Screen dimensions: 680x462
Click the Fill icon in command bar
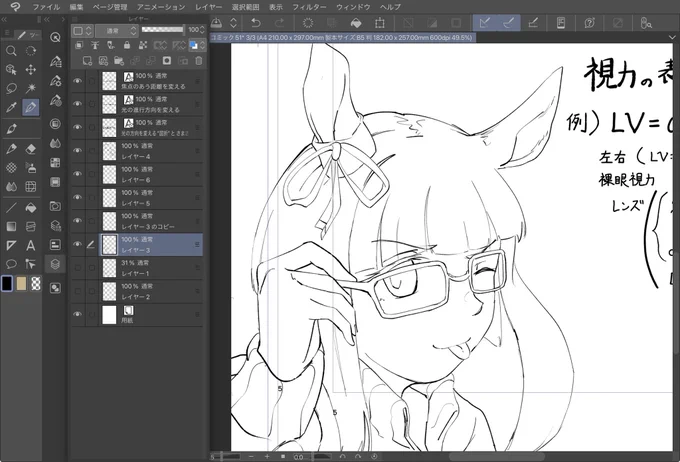click(356, 23)
